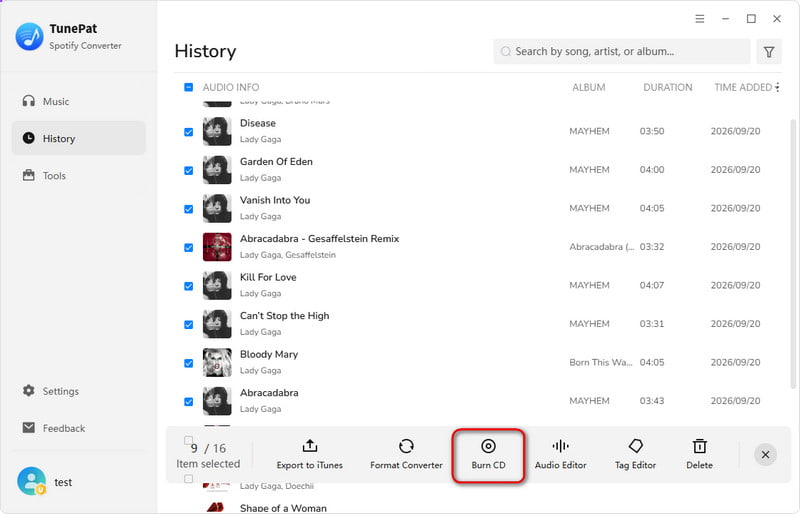
Task: Select the Garden Of Eden title
Action: (276, 162)
